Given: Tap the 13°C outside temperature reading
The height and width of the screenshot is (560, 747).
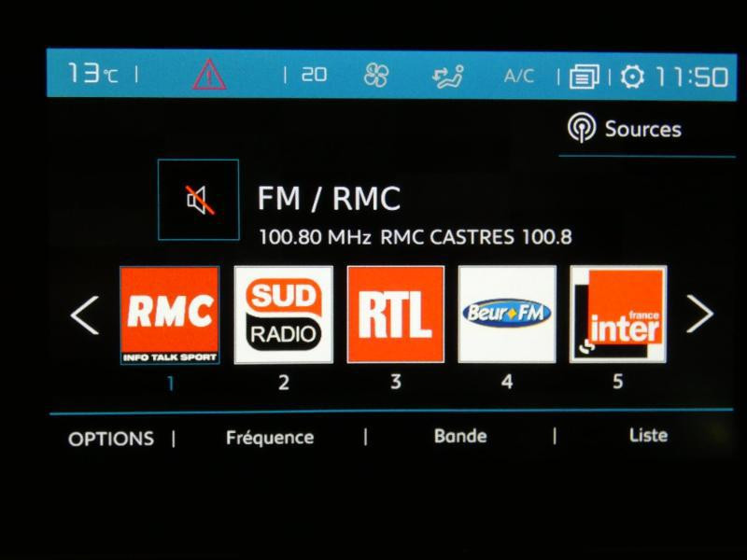Looking at the screenshot, I should tap(92, 74).
